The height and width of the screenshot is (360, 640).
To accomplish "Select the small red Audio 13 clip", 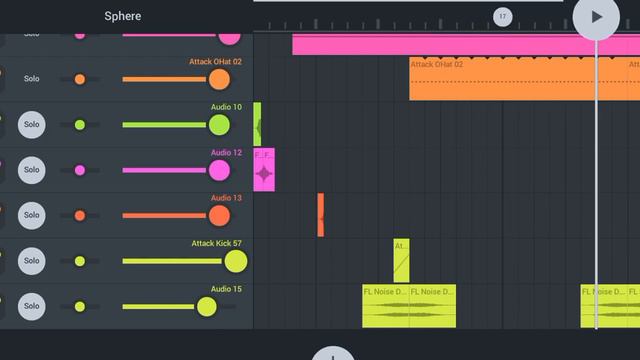I will click(321, 215).
